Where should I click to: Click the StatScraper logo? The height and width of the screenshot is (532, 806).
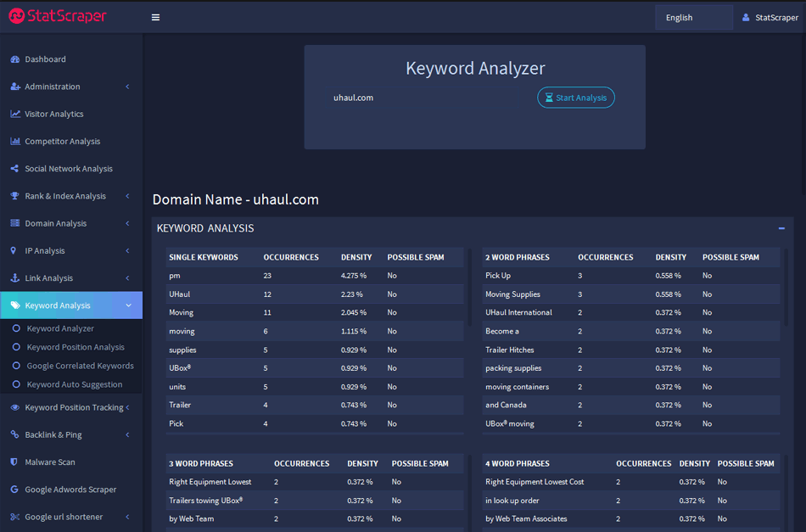58,16
